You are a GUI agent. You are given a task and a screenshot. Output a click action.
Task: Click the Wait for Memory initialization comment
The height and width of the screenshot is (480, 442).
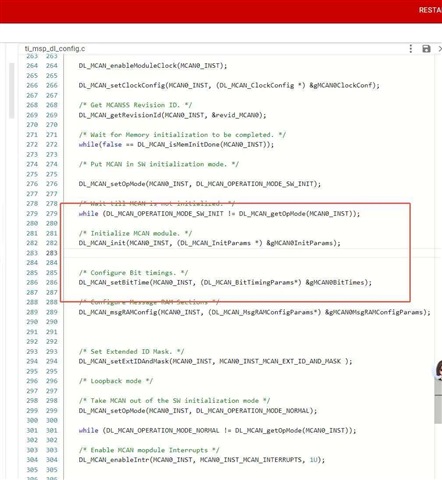(182, 135)
